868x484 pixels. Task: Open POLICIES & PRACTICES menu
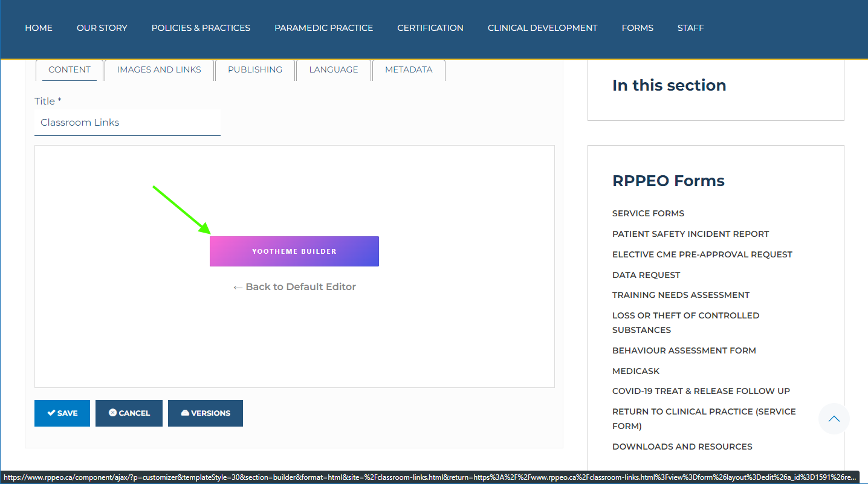201,28
